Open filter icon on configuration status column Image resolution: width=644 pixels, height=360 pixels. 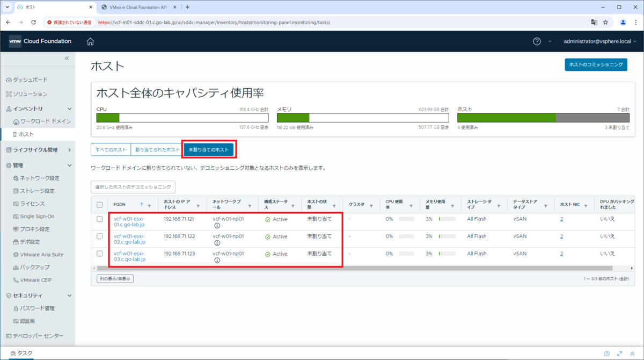click(292, 206)
